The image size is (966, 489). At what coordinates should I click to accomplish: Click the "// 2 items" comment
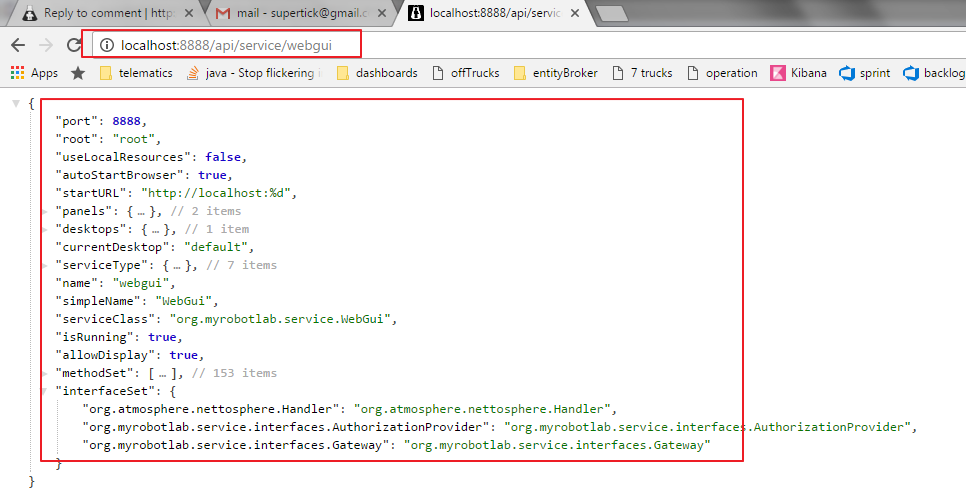coord(206,211)
